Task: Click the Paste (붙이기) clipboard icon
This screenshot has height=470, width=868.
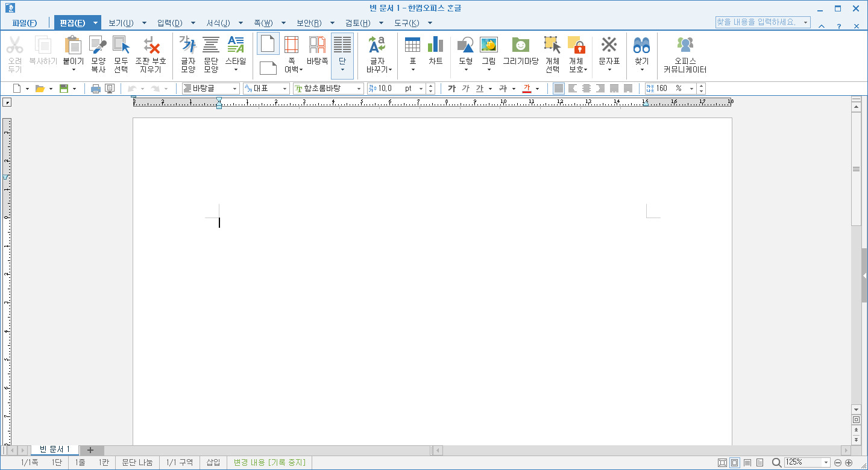Action: [73, 45]
